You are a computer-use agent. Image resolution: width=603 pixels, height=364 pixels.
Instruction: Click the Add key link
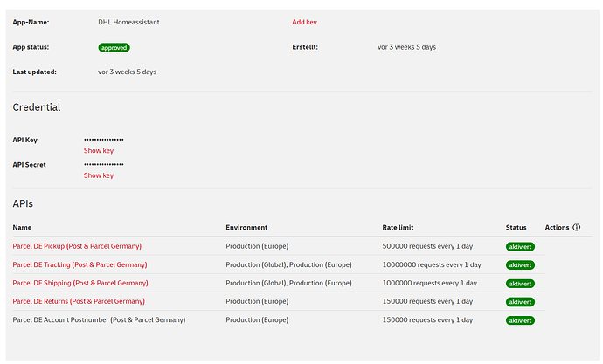point(304,22)
